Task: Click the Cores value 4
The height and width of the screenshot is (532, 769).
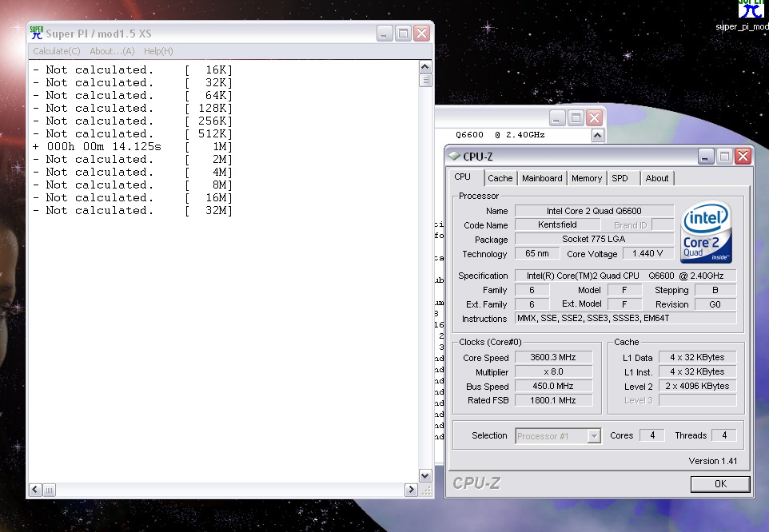Action: pos(652,435)
